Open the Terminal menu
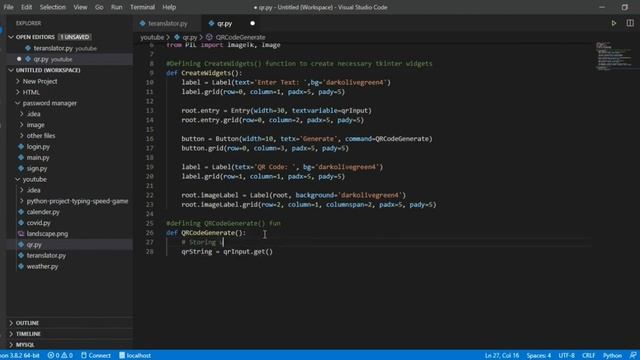The image size is (640, 360). pyautogui.click(x=142, y=7)
